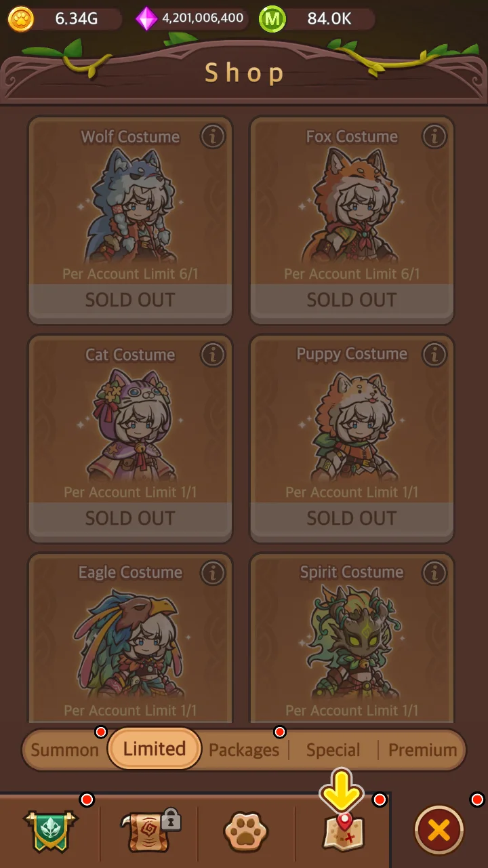This screenshot has width=488, height=868.
Task: Go to the Premium tab
Action: [x=422, y=750]
